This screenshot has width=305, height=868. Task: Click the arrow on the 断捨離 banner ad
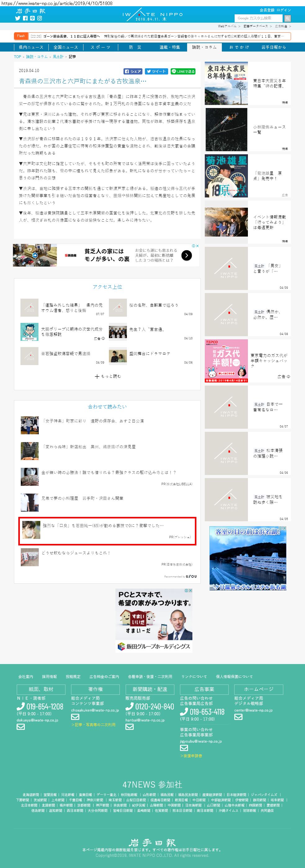[186, 255]
